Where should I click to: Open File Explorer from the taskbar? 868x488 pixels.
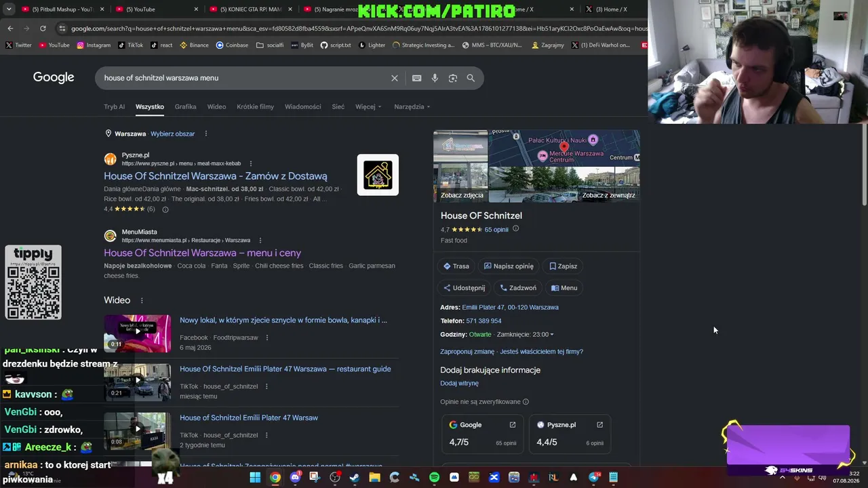pos(374,477)
